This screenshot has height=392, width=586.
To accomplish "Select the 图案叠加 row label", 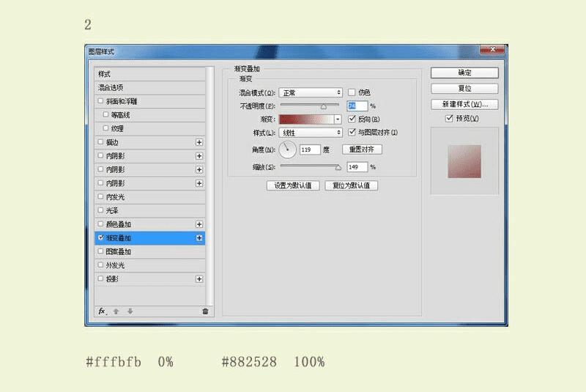I will click(x=119, y=252).
